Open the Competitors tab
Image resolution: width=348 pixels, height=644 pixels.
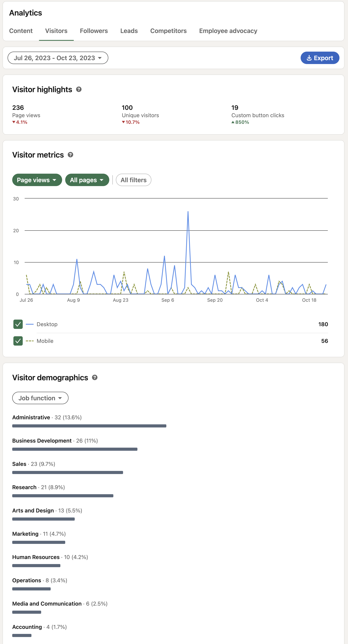tap(168, 31)
